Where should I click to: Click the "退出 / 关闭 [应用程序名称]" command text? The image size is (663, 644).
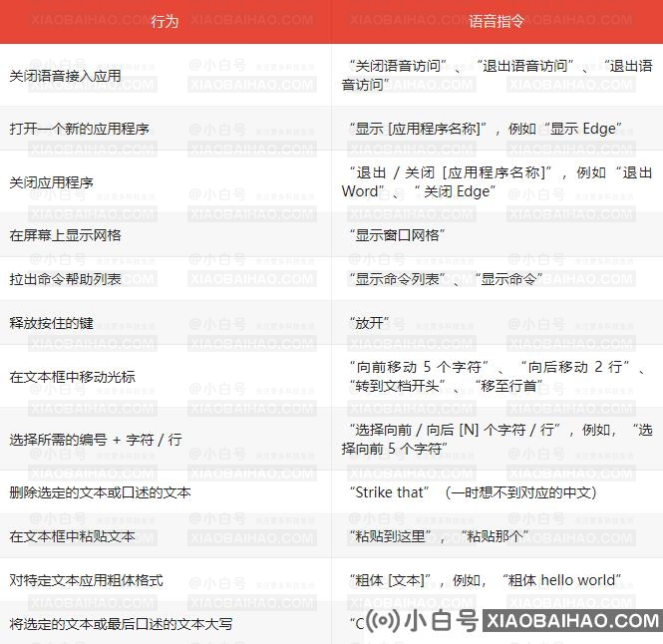451,172
